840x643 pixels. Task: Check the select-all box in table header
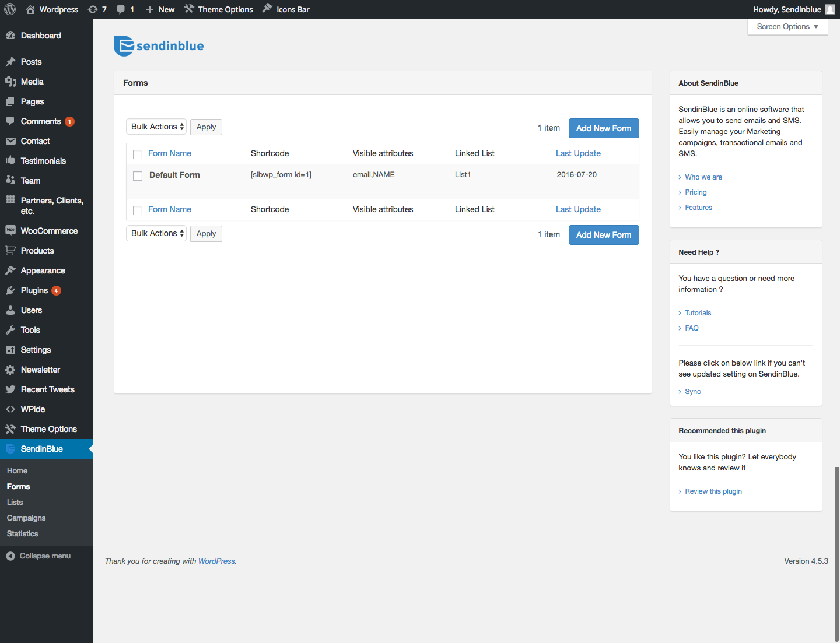pos(138,154)
